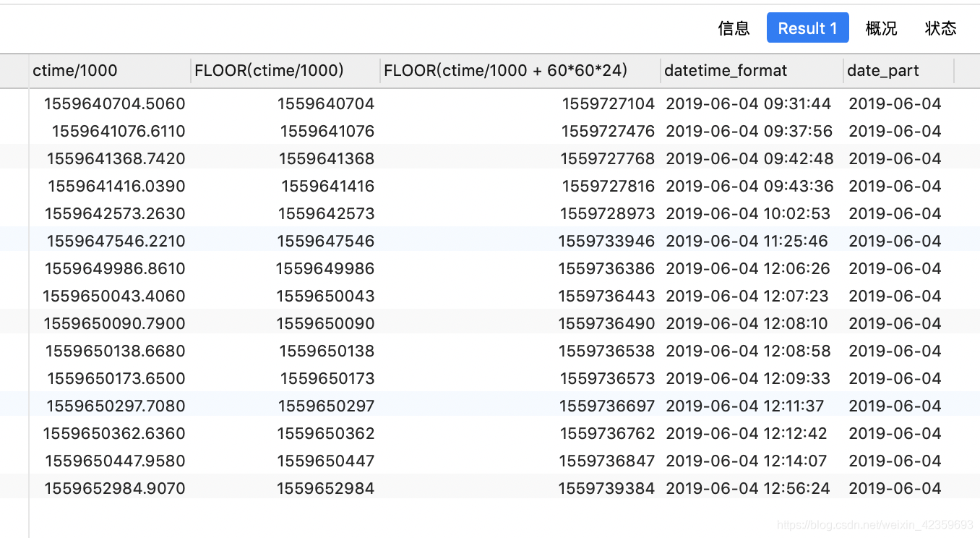This screenshot has width=980, height=538.
Task: Select cell 1559647546.2210
Action: tap(116, 241)
